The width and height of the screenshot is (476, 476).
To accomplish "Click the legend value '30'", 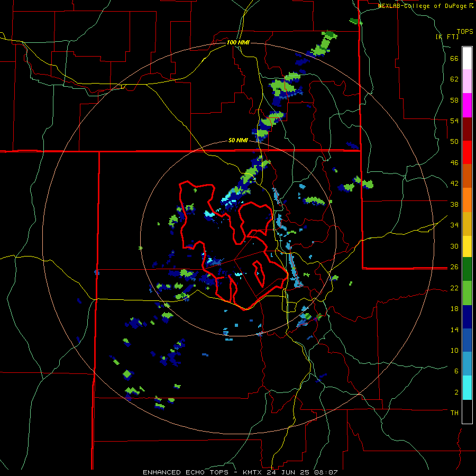I will click(x=454, y=246).
